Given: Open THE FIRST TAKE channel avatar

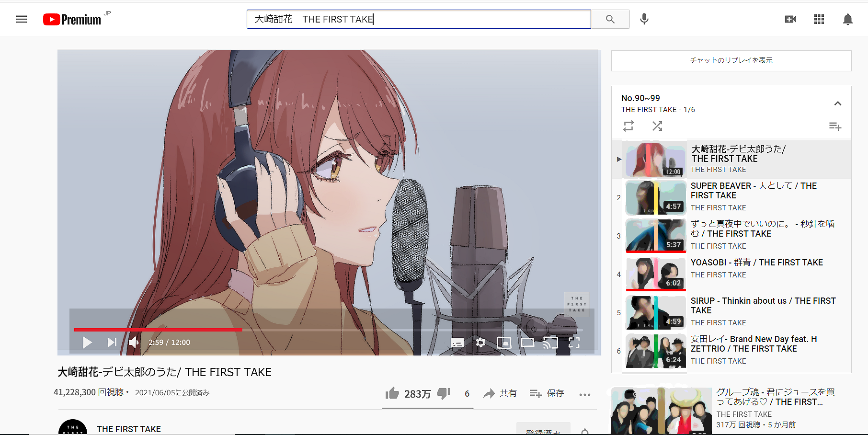Looking at the screenshot, I should [73, 427].
